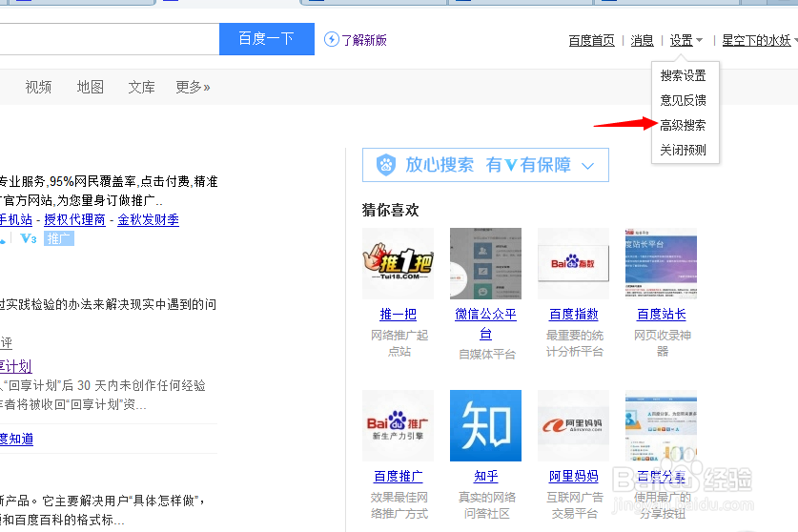Click the search input field
The height and width of the screenshot is (532, 798).
110,39
